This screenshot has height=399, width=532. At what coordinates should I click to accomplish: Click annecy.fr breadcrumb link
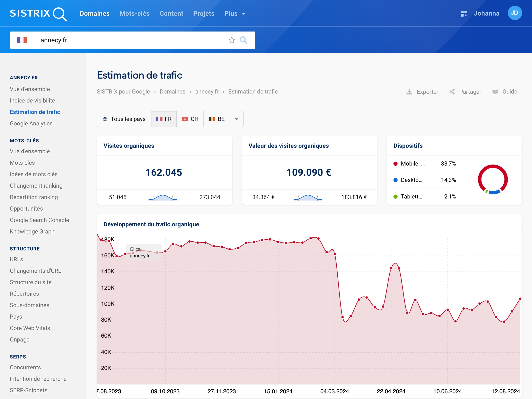207,92
